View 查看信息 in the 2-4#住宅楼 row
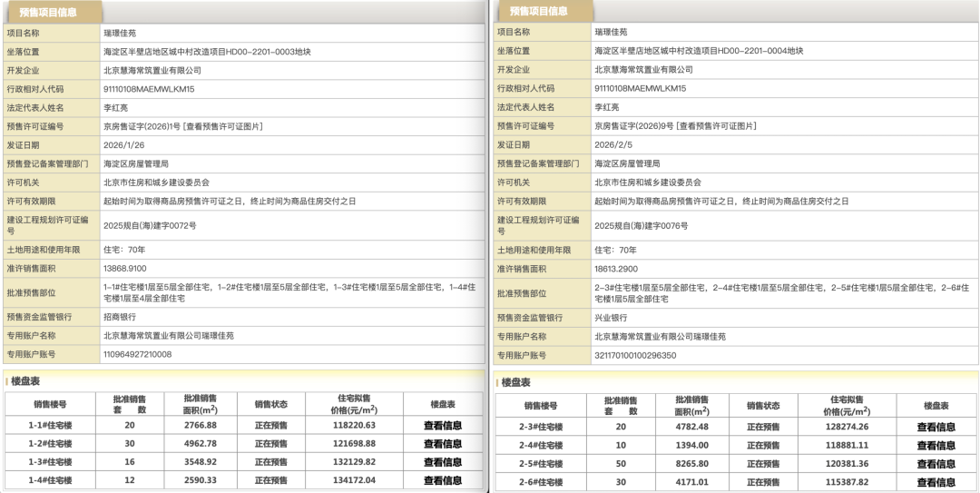The image size is (980, 493). tap(936, 445)
